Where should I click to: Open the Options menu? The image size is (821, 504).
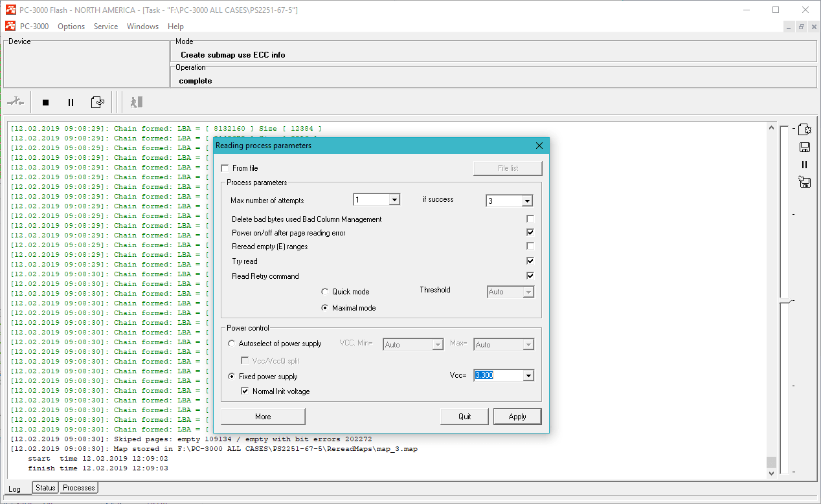[x=71, y=27]
